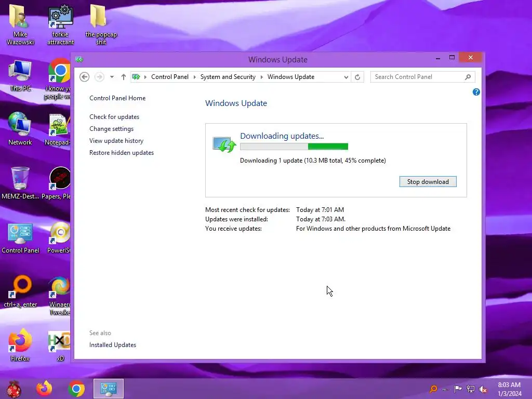Open the taskbar clock showing 8:03 AM
The height and width of the screenshot is (399, 532).
(509, 389)
